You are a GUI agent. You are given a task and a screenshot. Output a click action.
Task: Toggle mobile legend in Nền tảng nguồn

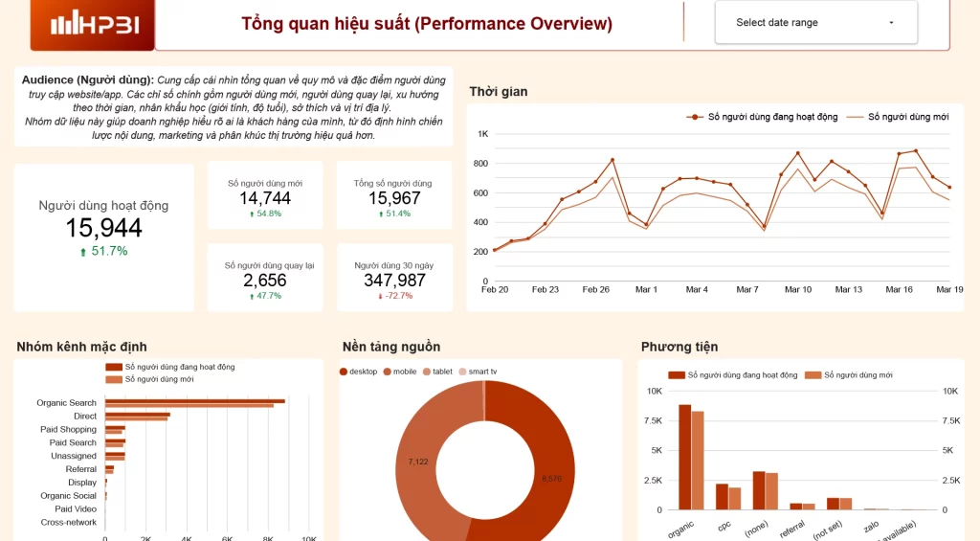[388, 372]
